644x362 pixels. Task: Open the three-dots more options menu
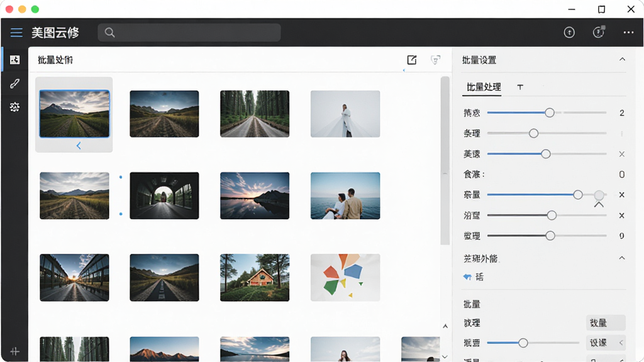point(628,33)
